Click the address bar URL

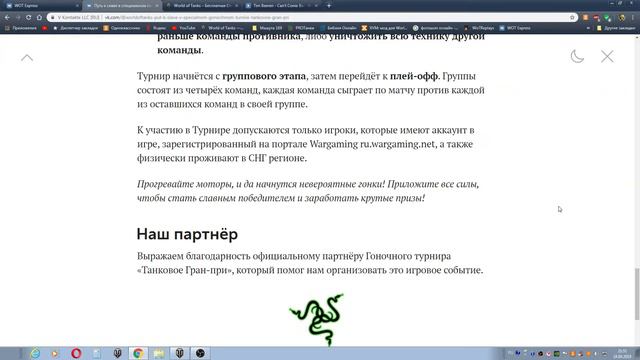click(x=197, y=18)
